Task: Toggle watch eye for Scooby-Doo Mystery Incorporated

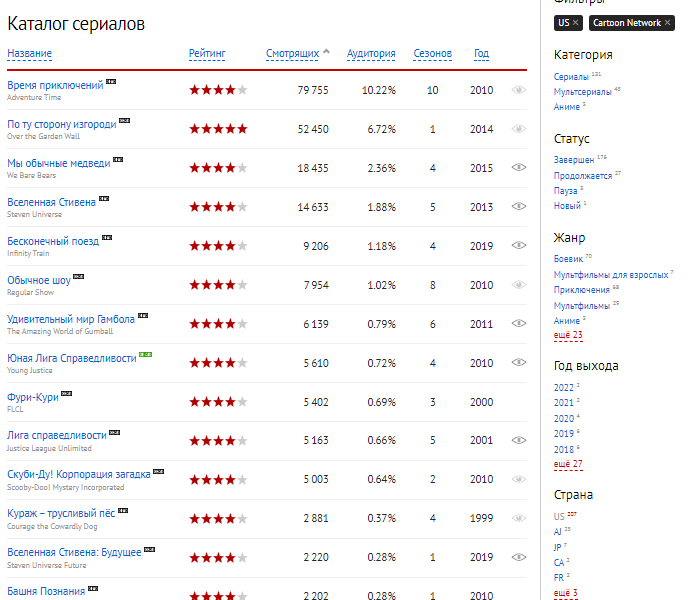Action: coord(519,479)
